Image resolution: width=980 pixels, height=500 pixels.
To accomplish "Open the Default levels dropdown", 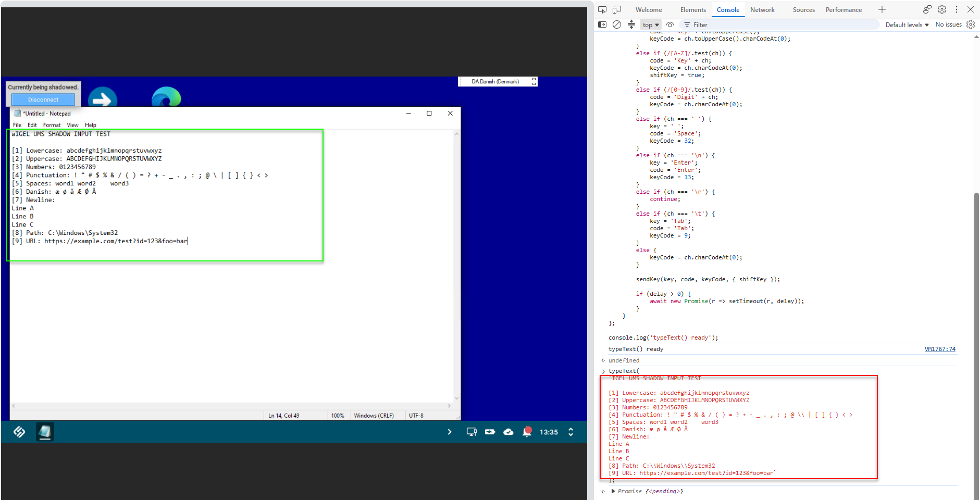I will click(x=907, y=24).
